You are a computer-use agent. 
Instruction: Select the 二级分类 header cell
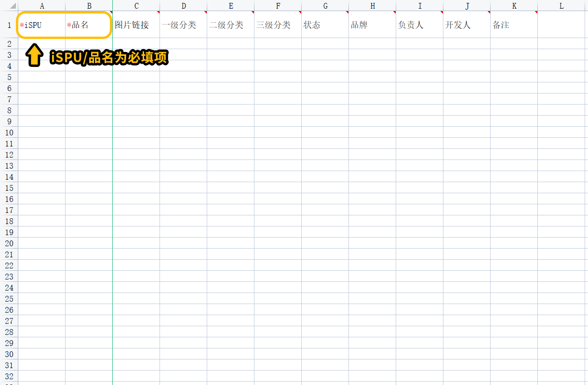pos(231,25)
